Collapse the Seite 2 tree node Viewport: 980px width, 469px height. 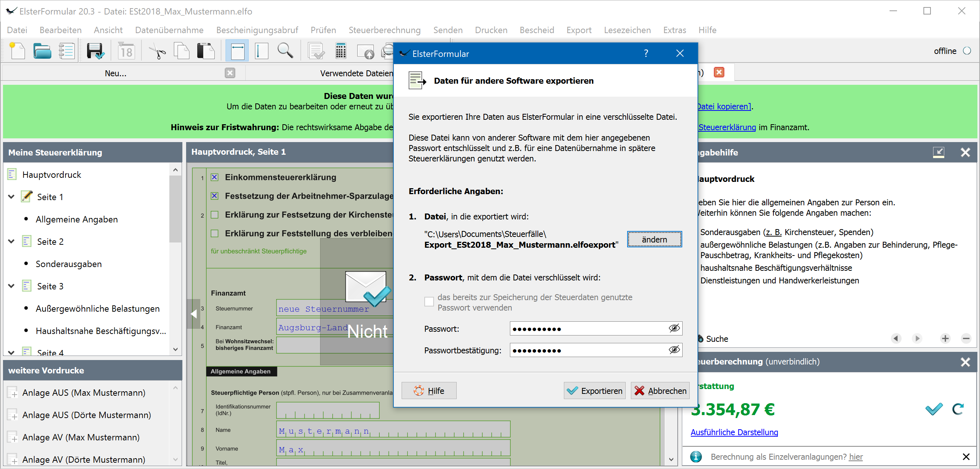pos(12,241)
